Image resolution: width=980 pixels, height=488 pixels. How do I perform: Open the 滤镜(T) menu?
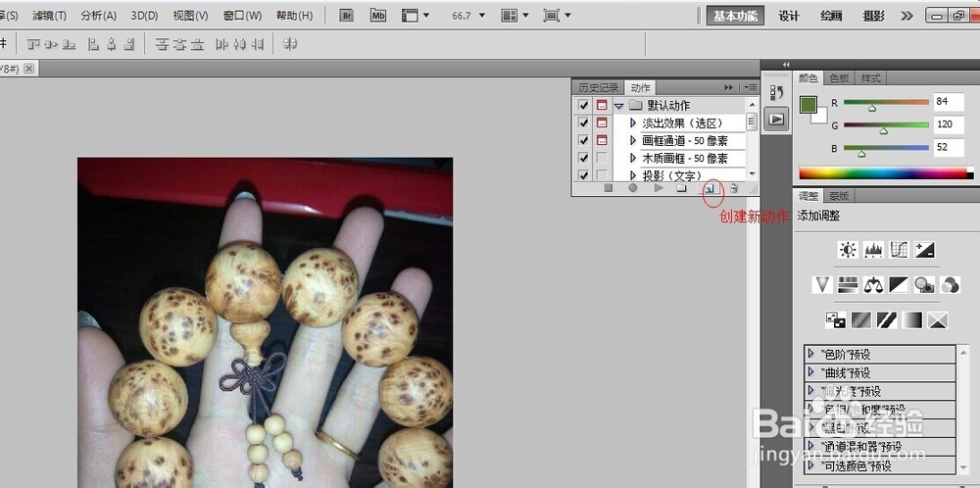point(49,16)
